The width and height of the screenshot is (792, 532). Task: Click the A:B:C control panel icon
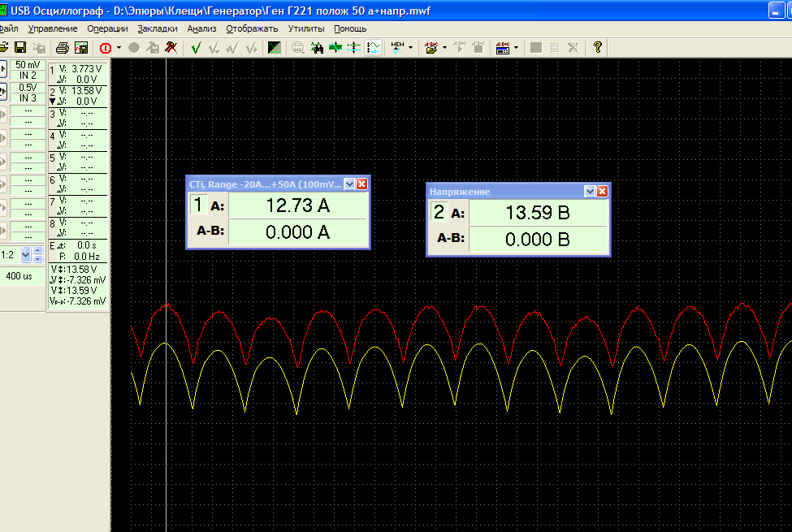click(503, 48)
